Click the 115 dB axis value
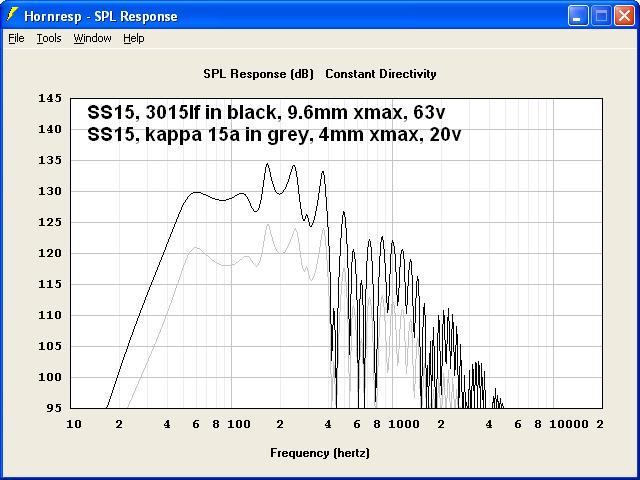The height and width of the screenshot is (480, 640). [x=50, y=284]
